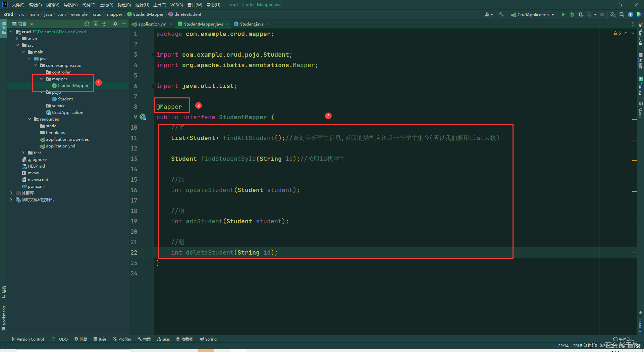Run with coverage using the shield icon
This screenshot has height=352, width=644.
point(581,14)
